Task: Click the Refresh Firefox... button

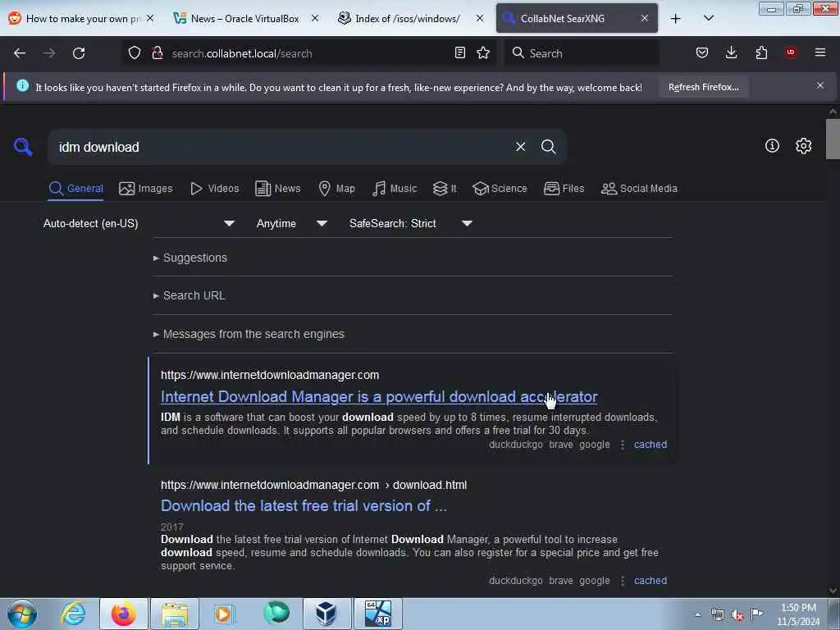Action: coord(703,87)
